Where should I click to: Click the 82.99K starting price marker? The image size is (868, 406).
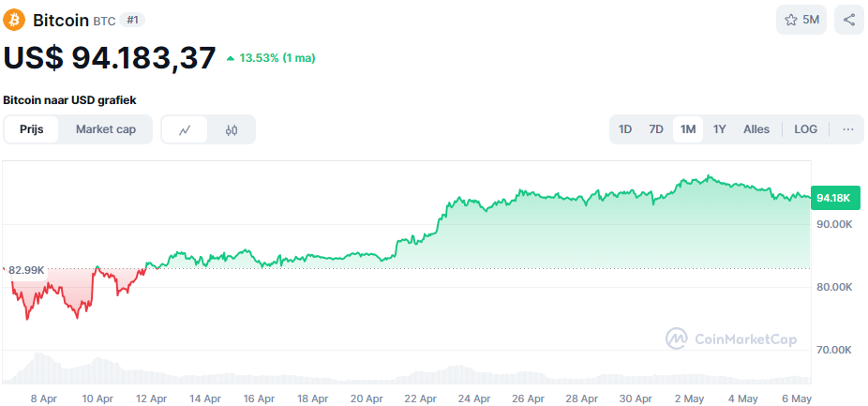coord(26,270)
